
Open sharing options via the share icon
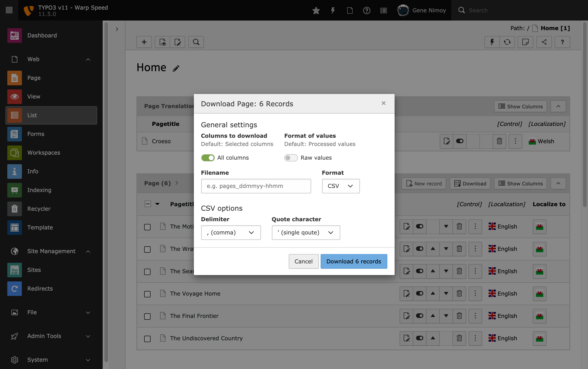(544, 42)
